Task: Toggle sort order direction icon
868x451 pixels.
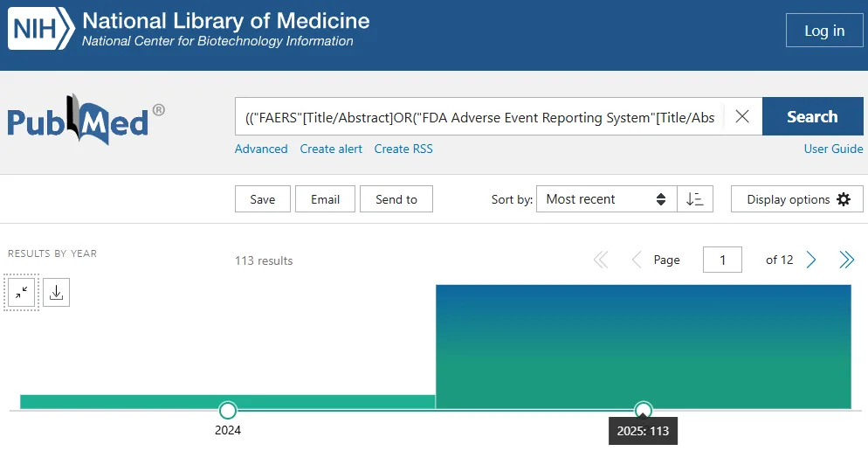Action: [695, 199]
